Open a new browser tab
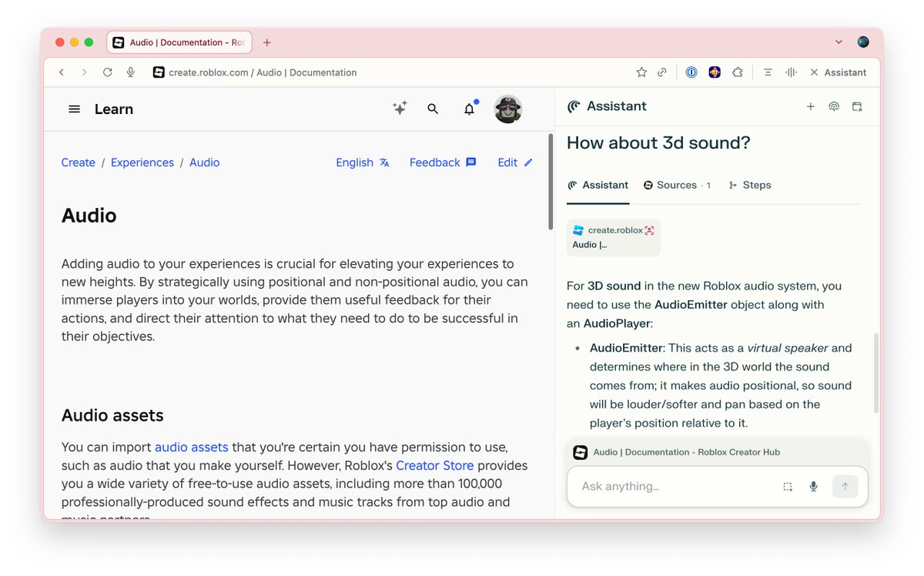The width and height of the screenshot is (924, 576). 267,42
